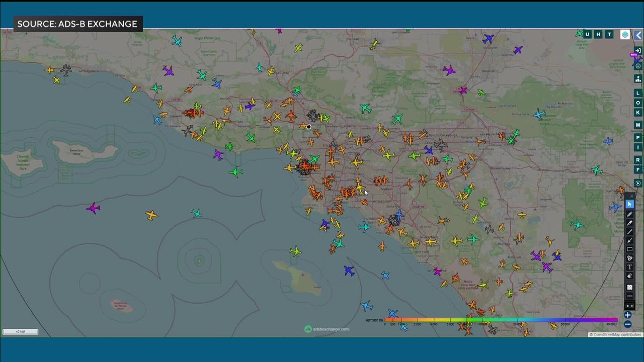Toggle the H map option button
This screenshot has height=362, width=644.
[598, 34]
